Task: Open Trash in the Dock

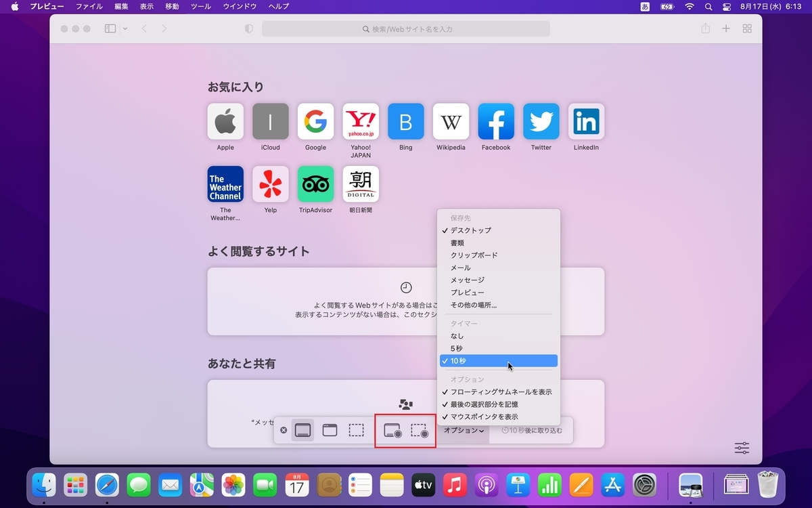Action: click(x=768, y=484)
